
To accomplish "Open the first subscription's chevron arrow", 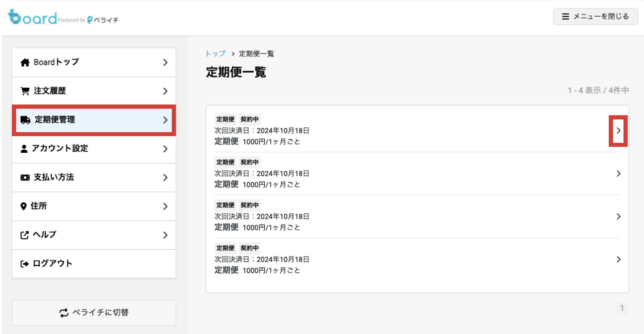I will click(618, 131).
